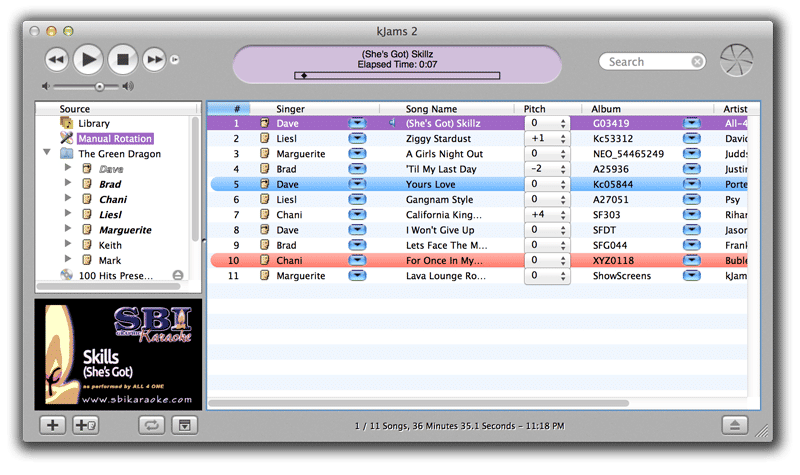800x475 pixels.
Task: Sort by the Pitch column header
Action: [x=548, y=109]
